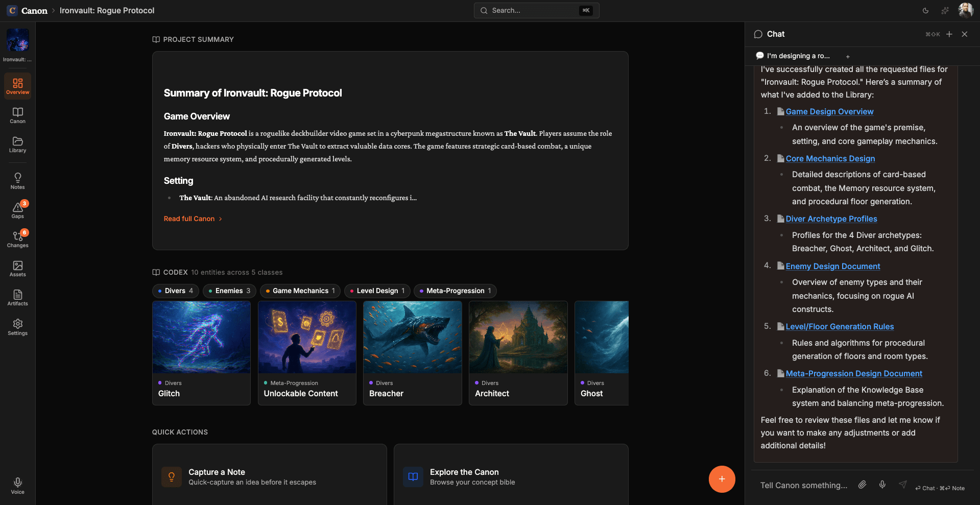Send message with paper plane icon
This screenshot has width=980, height=505.
(902, 485)
